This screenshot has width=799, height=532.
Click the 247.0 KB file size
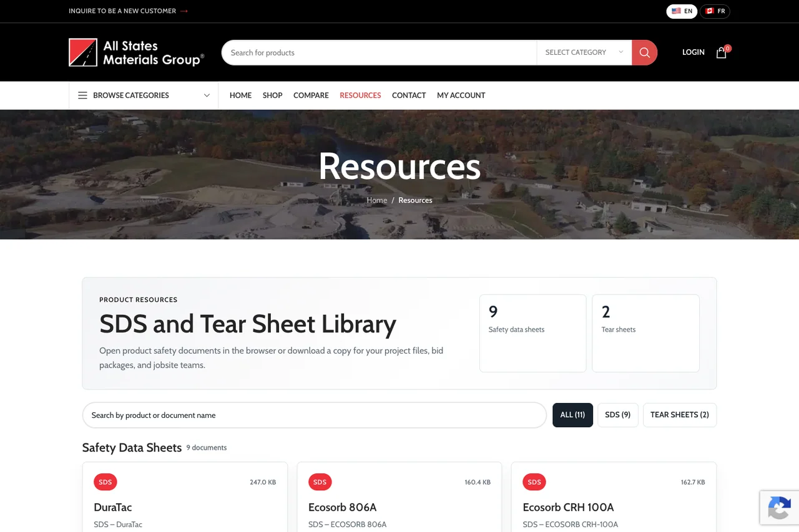pos(263,482)
